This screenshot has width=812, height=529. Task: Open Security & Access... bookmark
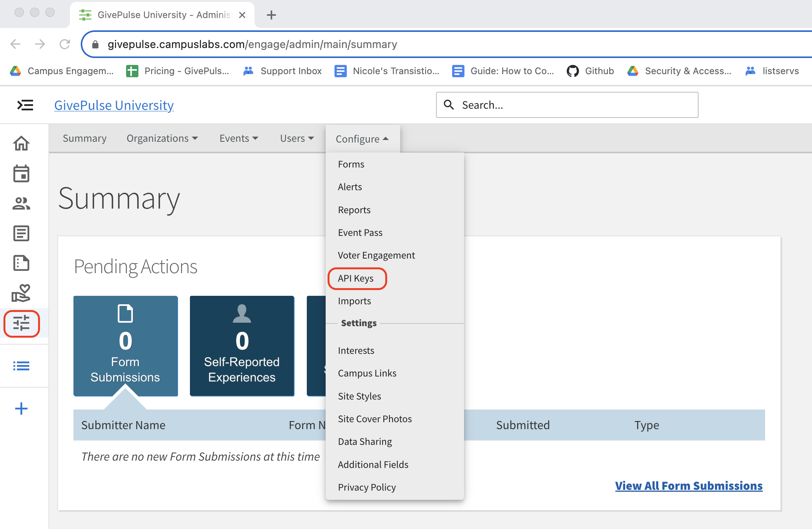[679, 71]
